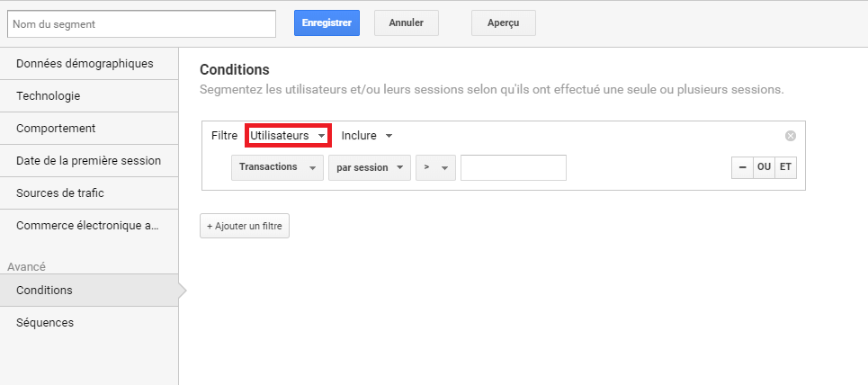Switch to the Séquences tab
Screen dimensions: 868x385
point(89,322)
